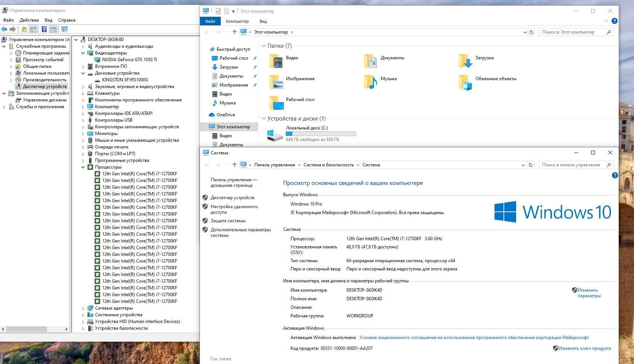The height and width of the screenshot is (364, 634).
Task: Collapse the Папки (7) group
Action: tap(264, 46)
